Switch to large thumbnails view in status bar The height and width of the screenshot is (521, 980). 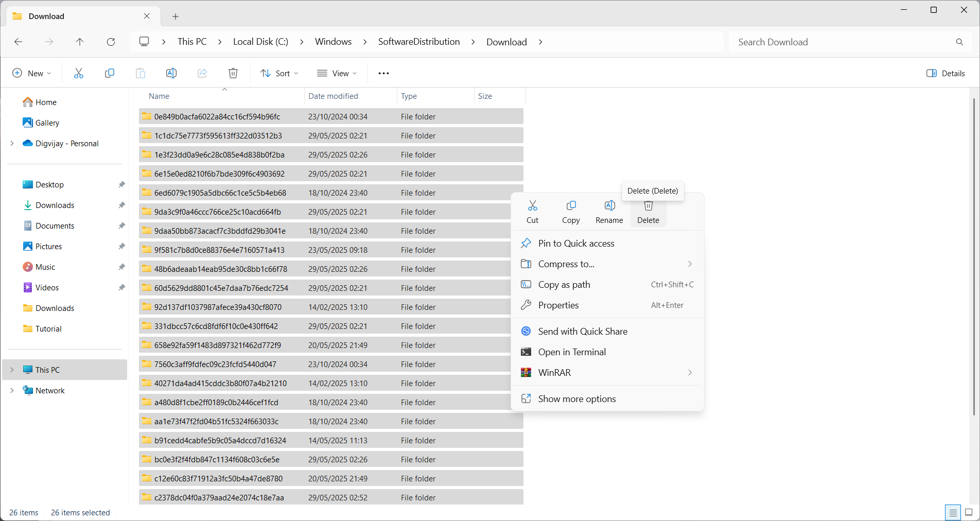click(969, 512)
